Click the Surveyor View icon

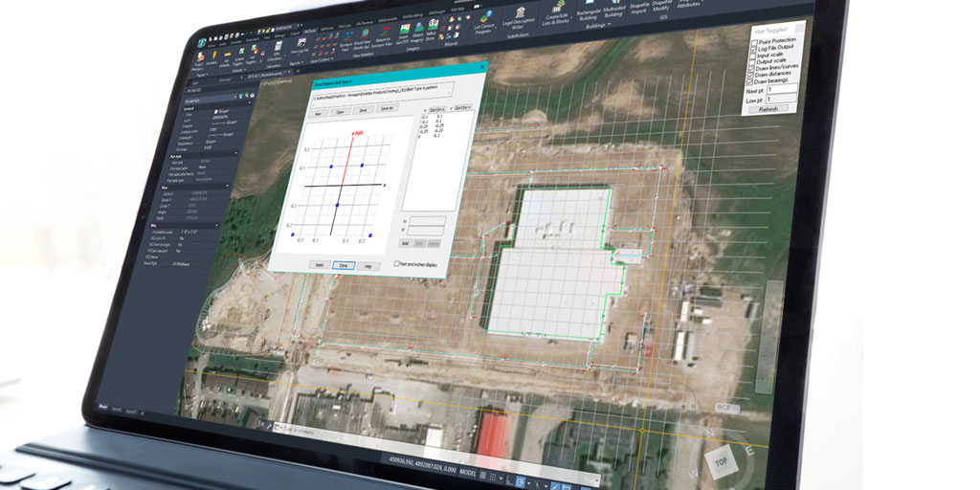[346, 41]
